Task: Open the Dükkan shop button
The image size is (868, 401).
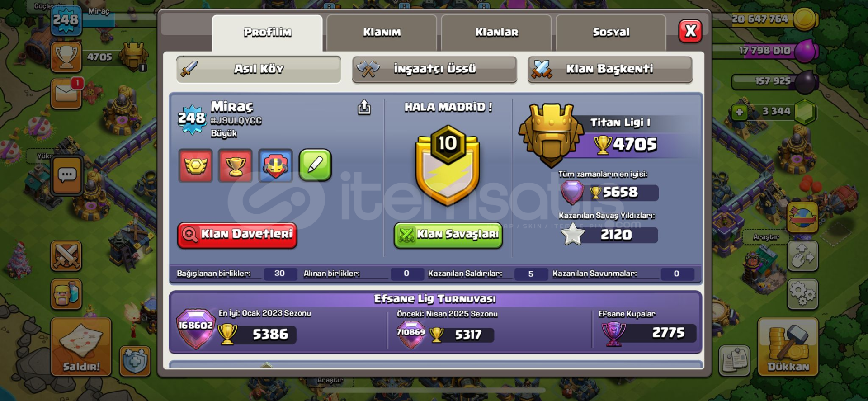Action: pyautogui.click(x=788, y=347)
